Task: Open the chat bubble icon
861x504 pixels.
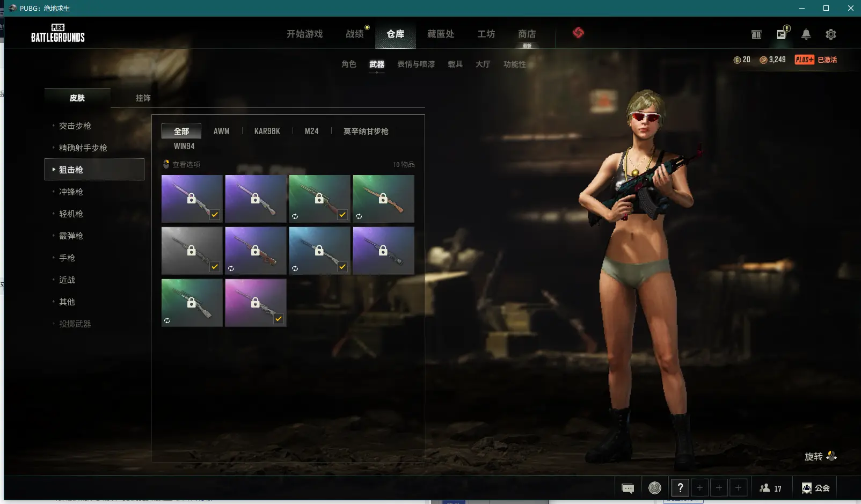Action: pos(628,488)
